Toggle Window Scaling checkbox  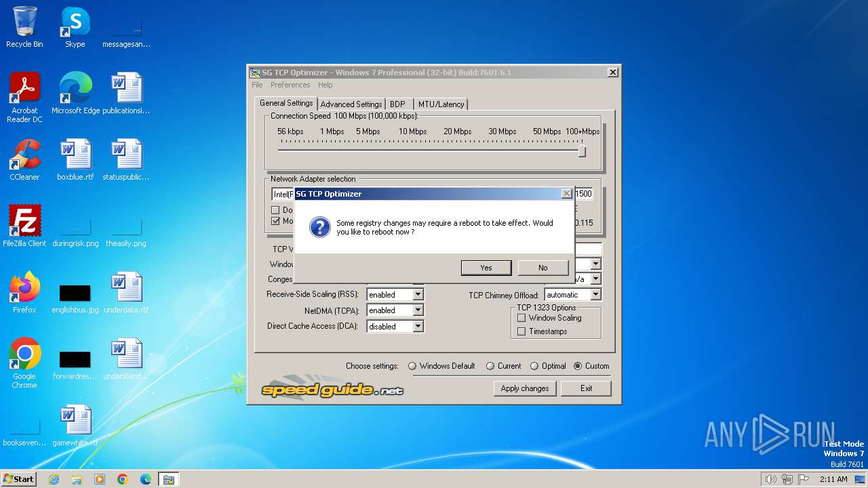(521, 318)
